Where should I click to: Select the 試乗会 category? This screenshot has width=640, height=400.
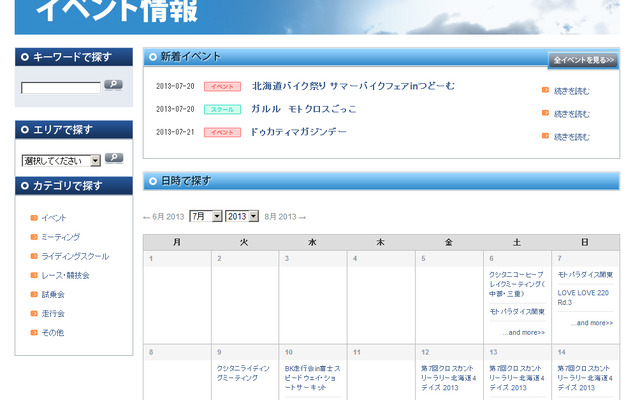point(53,295)
